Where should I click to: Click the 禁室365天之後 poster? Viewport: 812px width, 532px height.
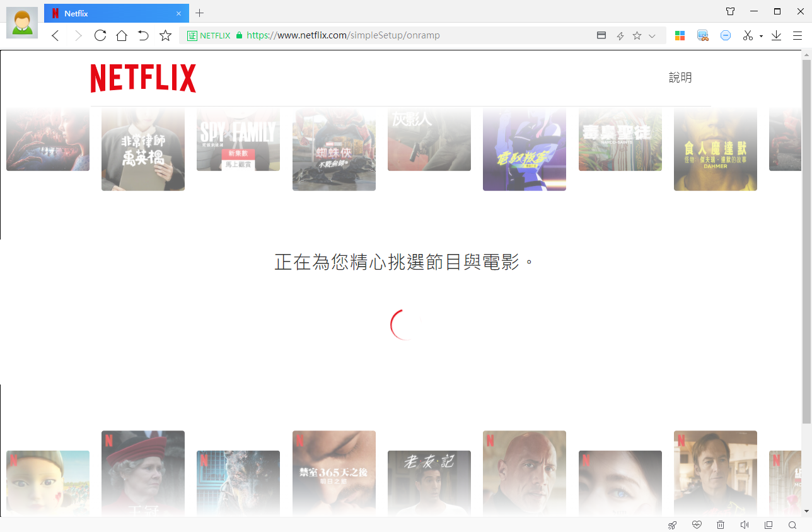[334, 473]
